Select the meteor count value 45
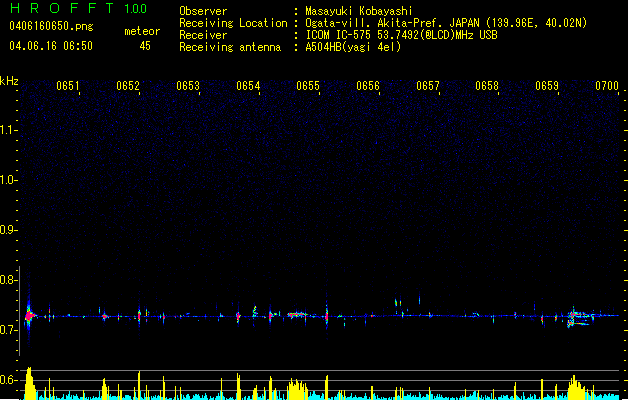The height and width of the screenshot is (400, 629). (145, 46)
